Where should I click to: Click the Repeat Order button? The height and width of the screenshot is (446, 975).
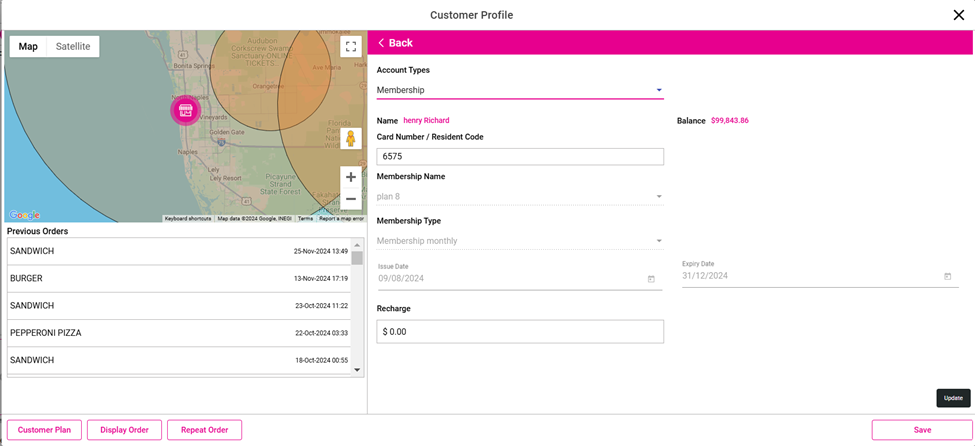point(204,430)
